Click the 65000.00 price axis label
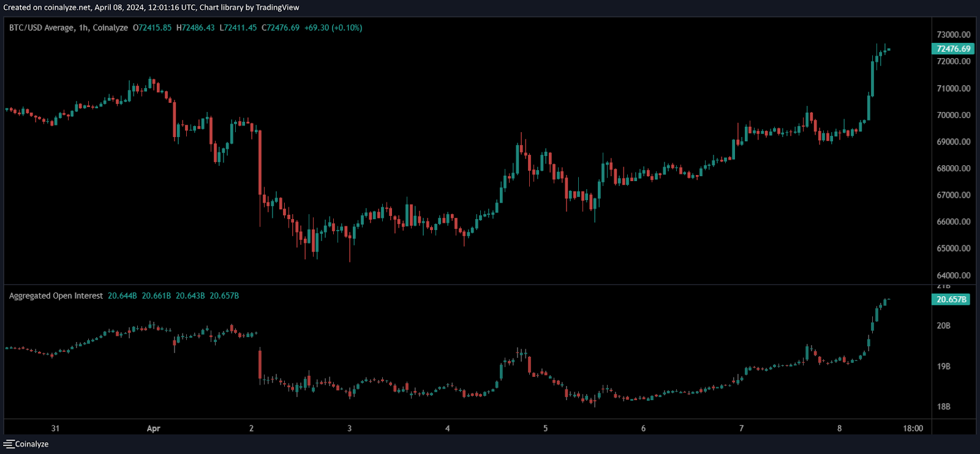Viewport: 980px width, 454px height. click(x=954, y=248)
